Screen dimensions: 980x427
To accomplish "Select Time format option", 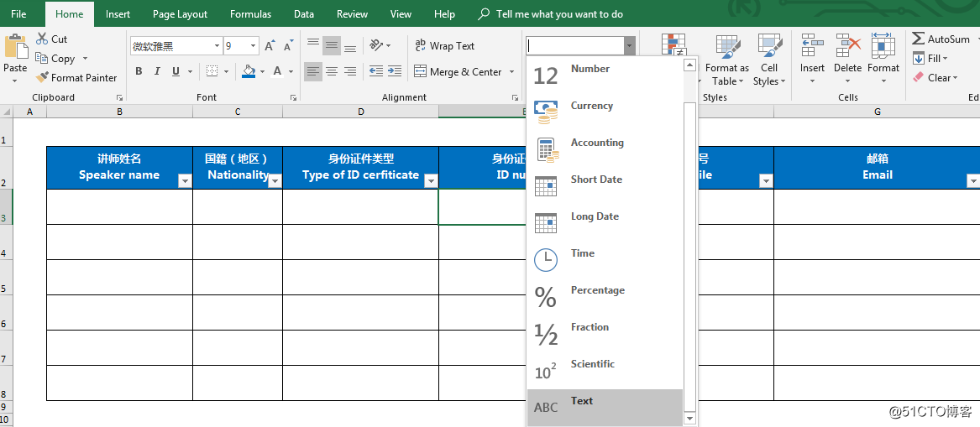I will click(x=605, y=260).
